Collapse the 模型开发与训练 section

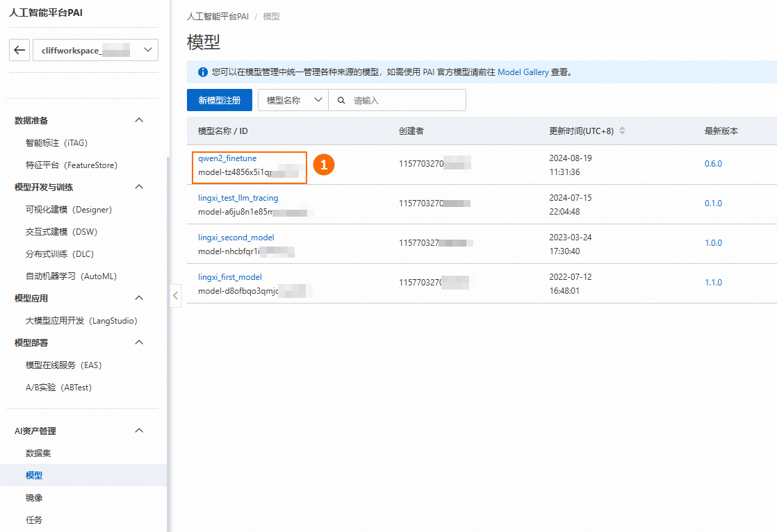[x=139, y=187]
